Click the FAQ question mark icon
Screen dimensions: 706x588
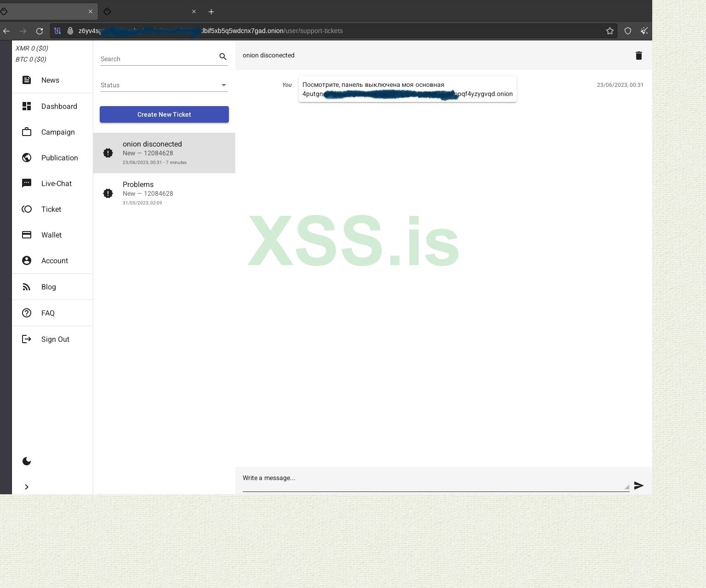click(27, 313)
